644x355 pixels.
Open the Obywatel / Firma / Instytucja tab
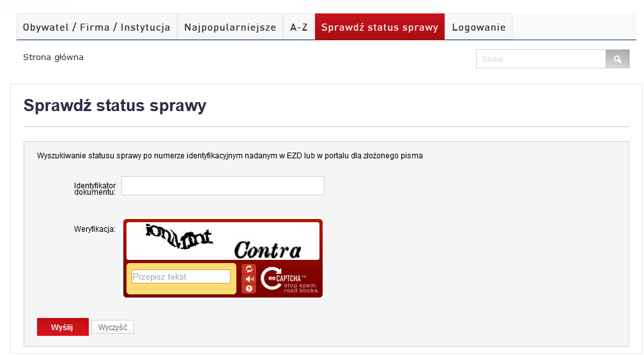coord(96,27)
